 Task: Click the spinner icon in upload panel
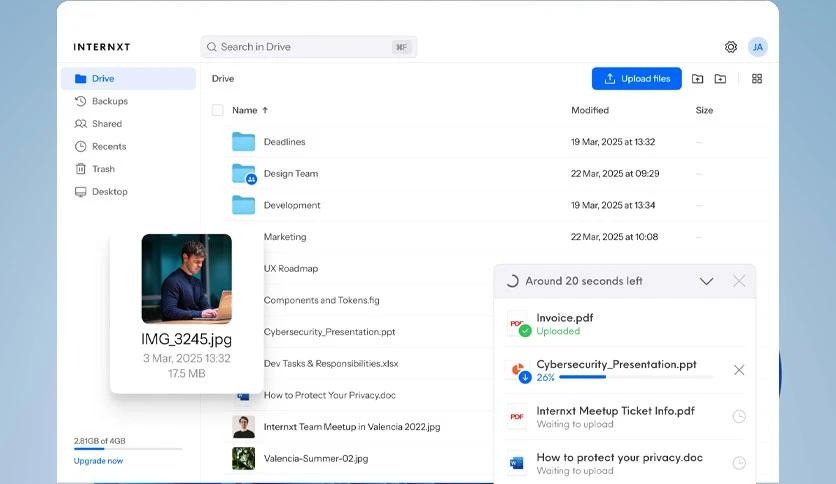click(x=512, y=281)
